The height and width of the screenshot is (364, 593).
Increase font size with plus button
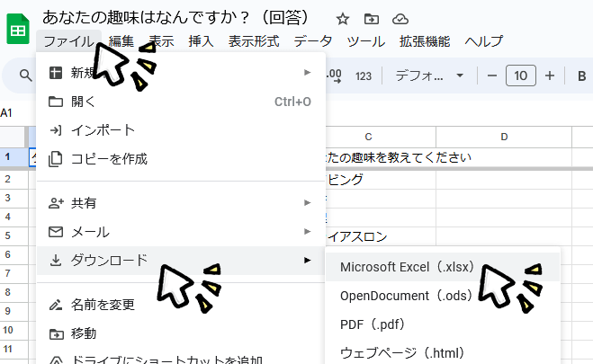(x=550, y=76)
